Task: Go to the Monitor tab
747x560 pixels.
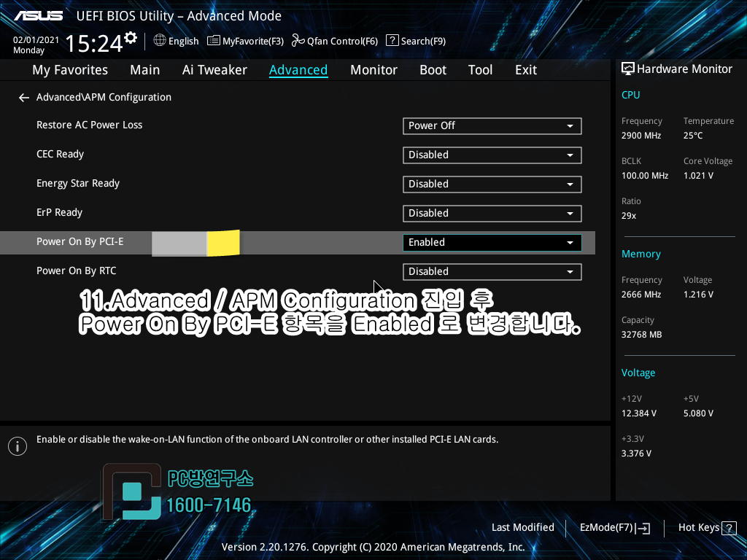Action: coord(373,70)
